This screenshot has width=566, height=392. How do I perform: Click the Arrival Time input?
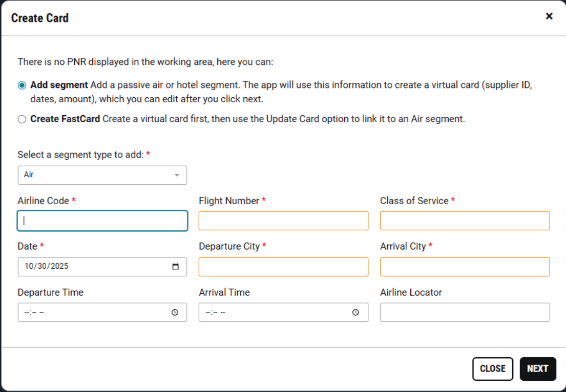tap(283, 312)
